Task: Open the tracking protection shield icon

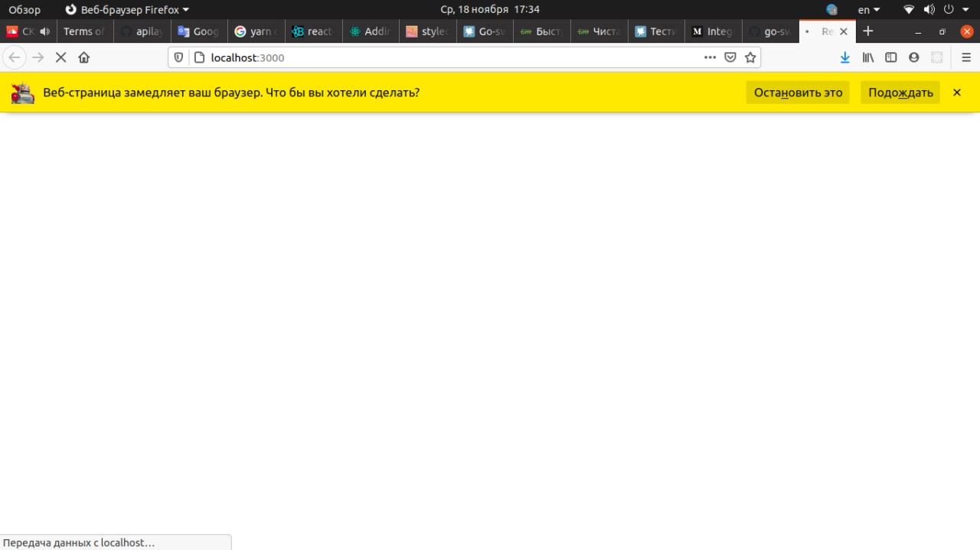Action: pos(179,57)
